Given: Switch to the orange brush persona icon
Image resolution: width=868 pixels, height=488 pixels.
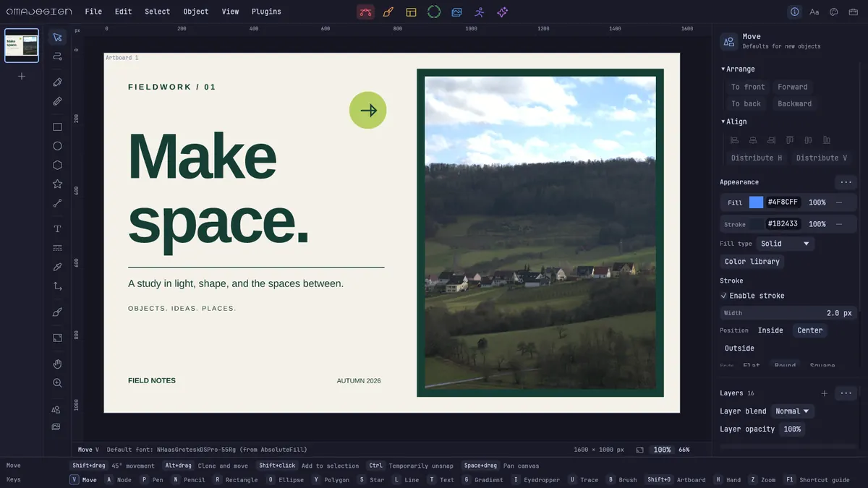Looking at the screenshot, I should point(388,12).
